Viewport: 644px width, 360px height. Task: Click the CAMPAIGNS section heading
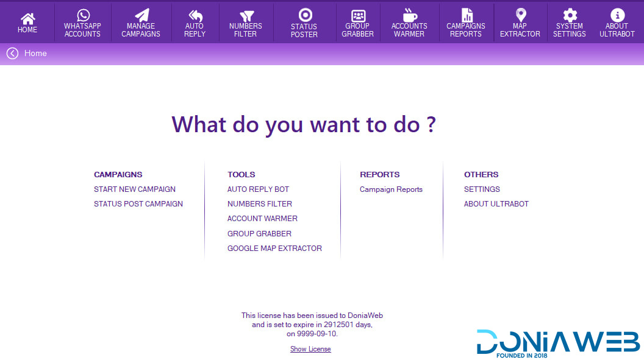click(x=118, y=175)
